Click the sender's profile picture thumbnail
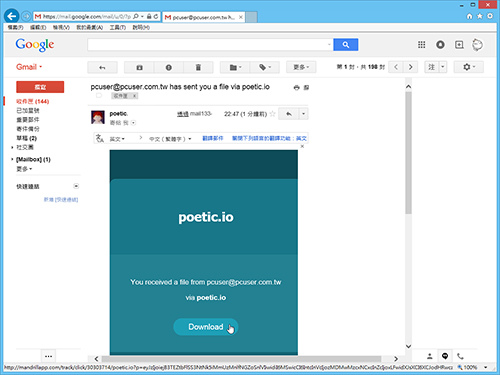Viewport: 500px width, 375px height. pyautogui.click(x=98, y=117)
